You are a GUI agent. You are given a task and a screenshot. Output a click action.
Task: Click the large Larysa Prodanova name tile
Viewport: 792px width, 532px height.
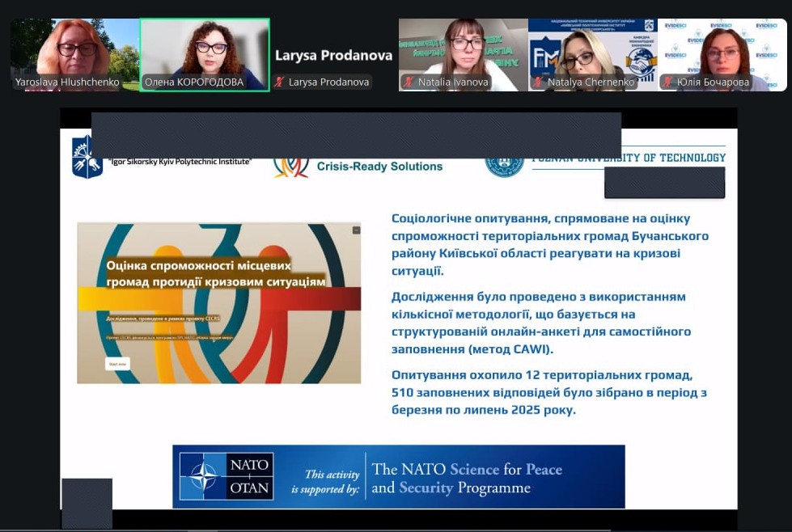[x=333, y=55]
